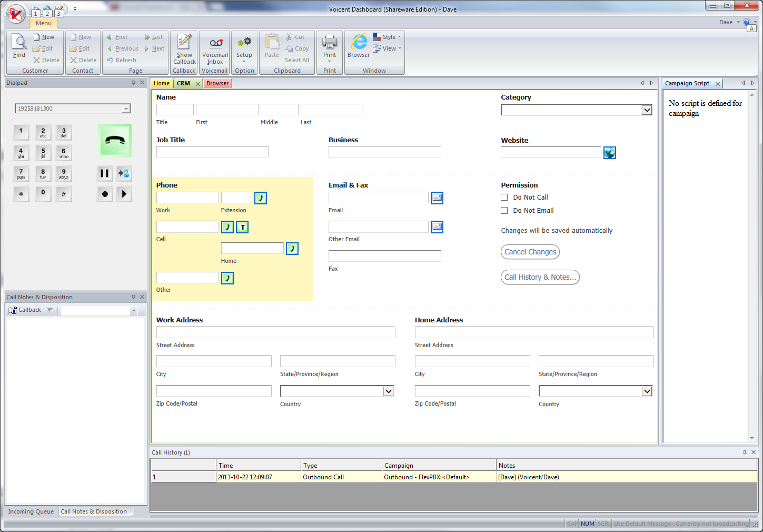This screenshot has width=763, height=532.
Task: Click the send Email icon beside Email field
Action: pyautogui.click(x=437, y=198)
